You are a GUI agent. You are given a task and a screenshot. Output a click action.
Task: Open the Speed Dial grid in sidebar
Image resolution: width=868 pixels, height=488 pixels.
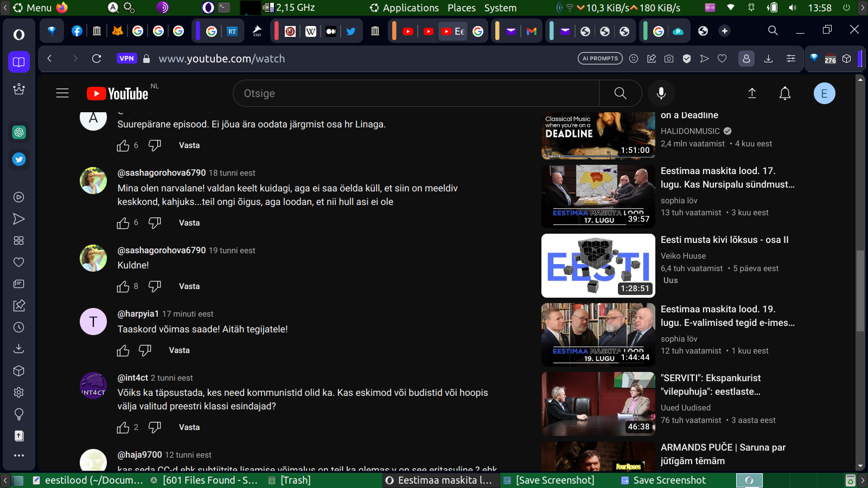19,241
